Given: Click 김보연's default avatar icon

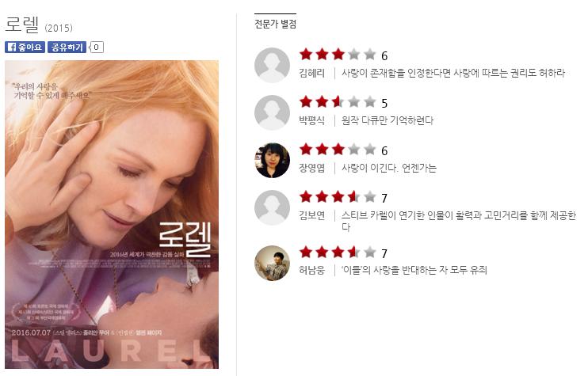Looking at the screenshot, I should [x=273, y=208].
